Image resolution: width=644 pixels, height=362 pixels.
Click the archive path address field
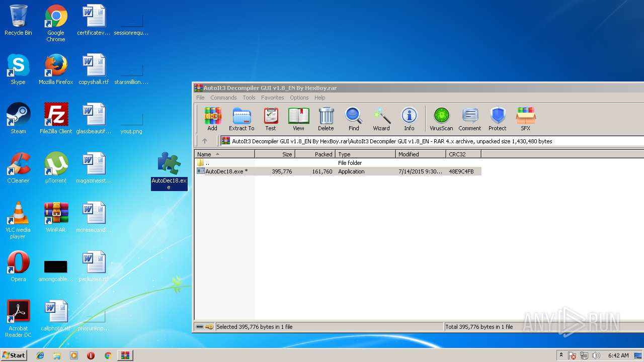pyautogui.click(x=433, y=141)
